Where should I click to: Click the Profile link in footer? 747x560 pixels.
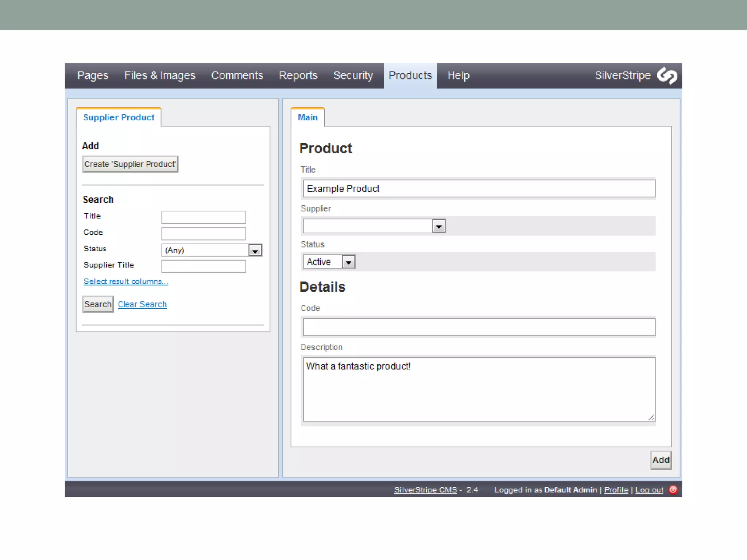pos(616,490)
